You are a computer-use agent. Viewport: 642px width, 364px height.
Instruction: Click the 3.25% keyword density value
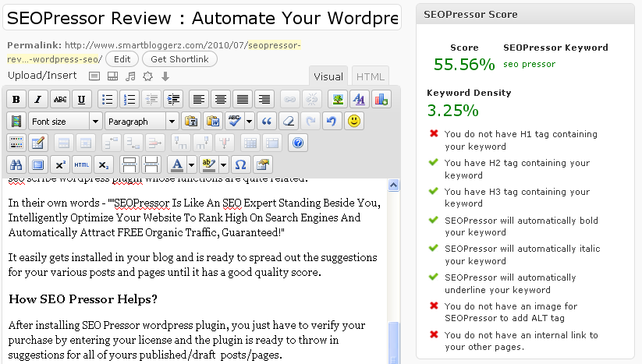453,111
